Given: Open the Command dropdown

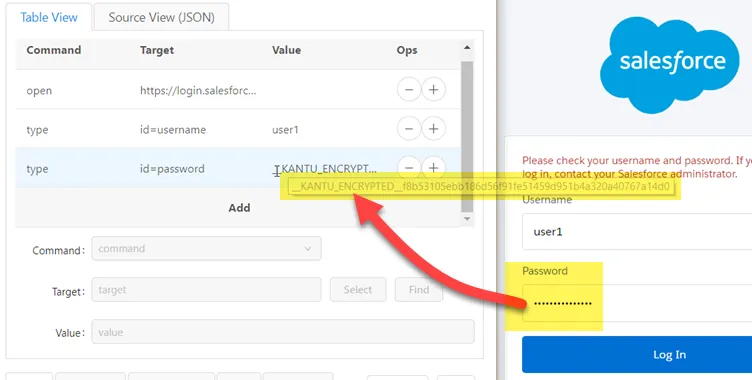Looking at the screenshot, I should coord(206,249).
